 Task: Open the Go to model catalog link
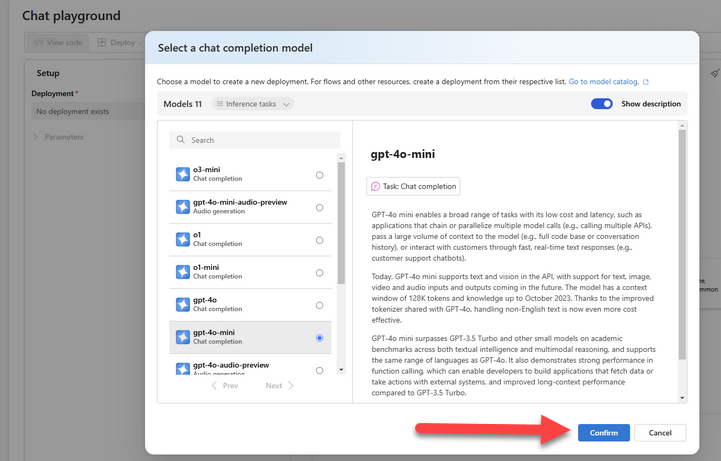[604, 82]
